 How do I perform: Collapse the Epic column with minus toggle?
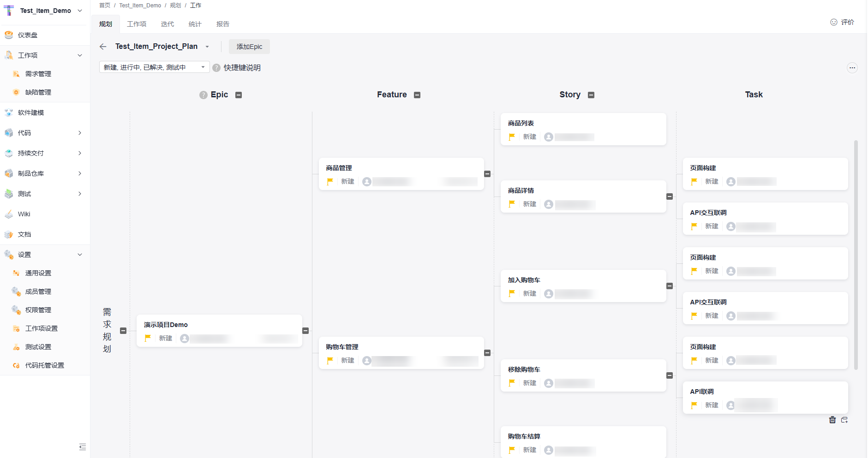[239, 95]
